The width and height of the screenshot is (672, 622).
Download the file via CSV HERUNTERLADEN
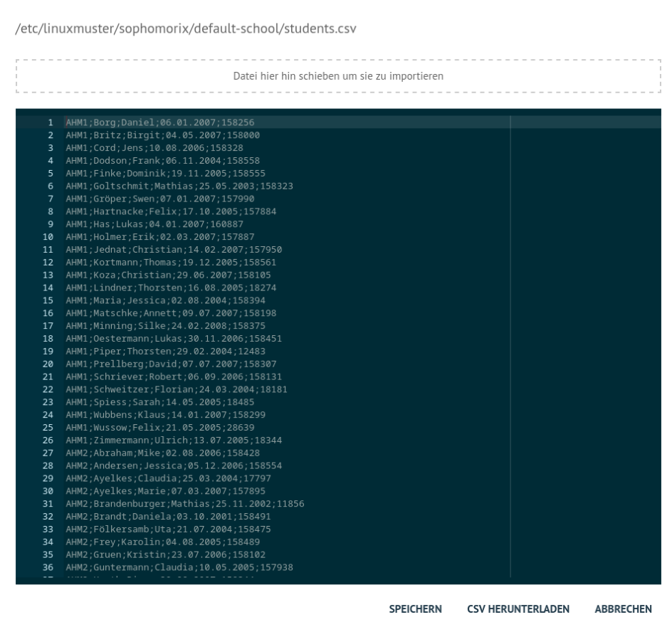[518, 608]
